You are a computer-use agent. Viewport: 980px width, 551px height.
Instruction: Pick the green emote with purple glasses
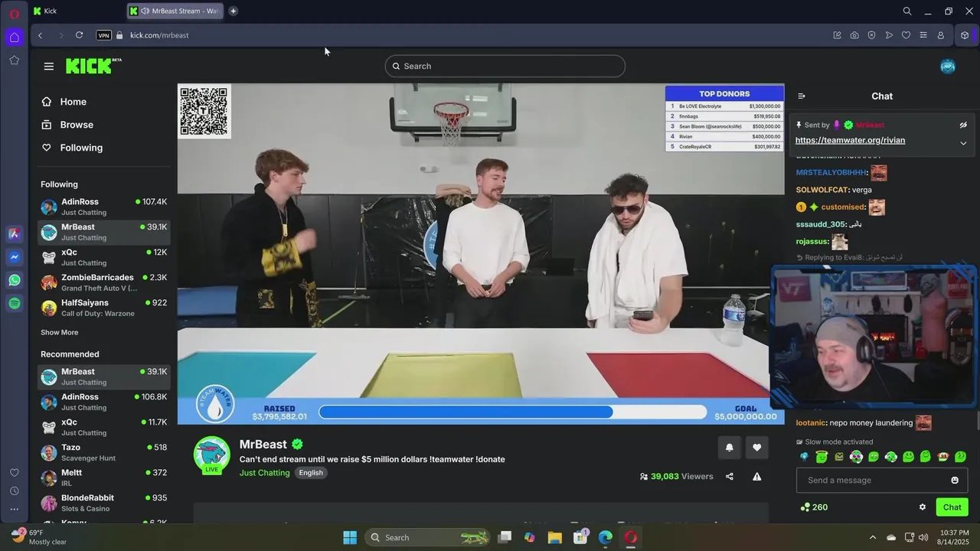click(x=856, y=457)
